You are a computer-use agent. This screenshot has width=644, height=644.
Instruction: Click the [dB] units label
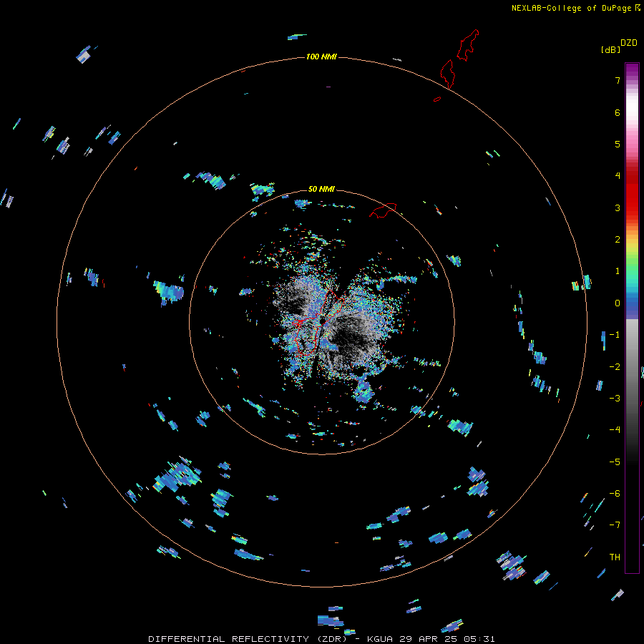(x=610, y=50)
